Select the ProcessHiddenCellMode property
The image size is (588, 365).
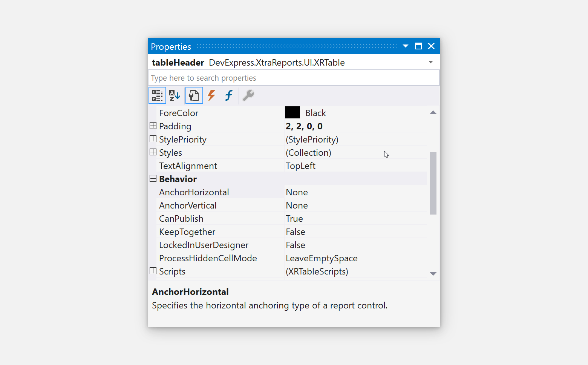coord(208,258)
